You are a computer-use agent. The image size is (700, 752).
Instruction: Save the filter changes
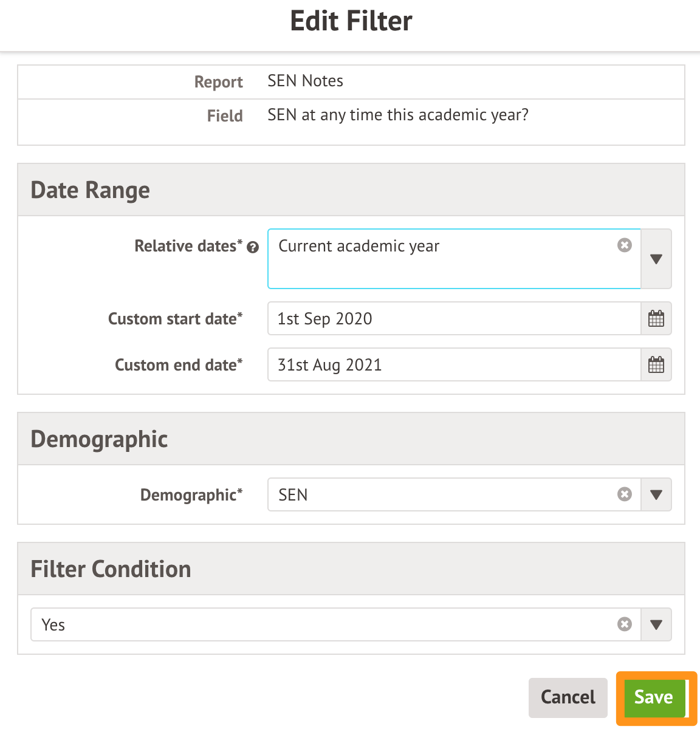click(x=654, y=697)
